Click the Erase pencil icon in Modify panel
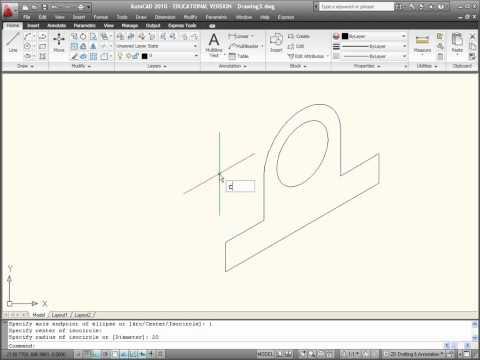480x360 pixels. (75, 56)
